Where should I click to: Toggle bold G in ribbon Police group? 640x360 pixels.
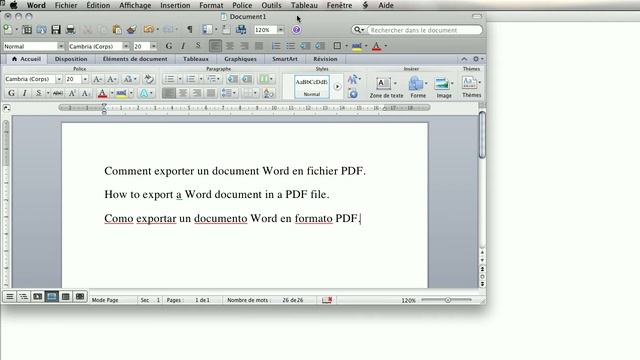[11, 93]
